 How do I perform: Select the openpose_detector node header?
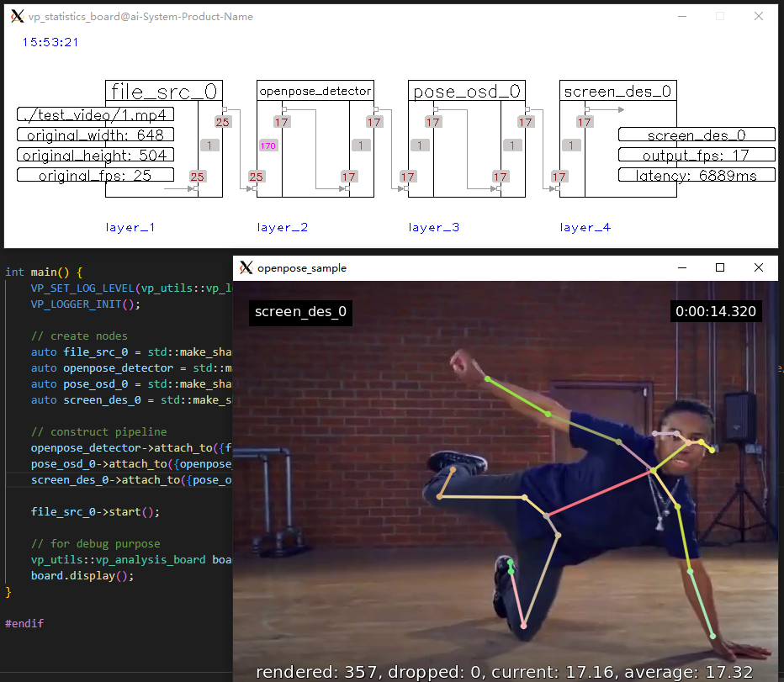(x=315, y=91)
